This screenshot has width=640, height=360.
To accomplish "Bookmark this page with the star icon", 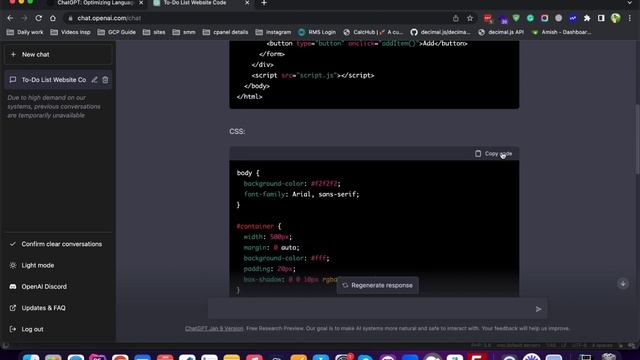I will (x=470, y=18).
